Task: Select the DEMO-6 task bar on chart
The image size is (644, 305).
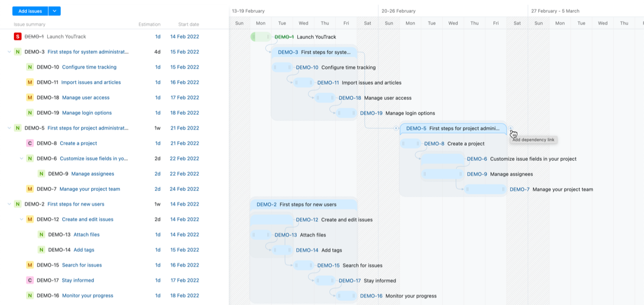Action: (x=442, y=159)
